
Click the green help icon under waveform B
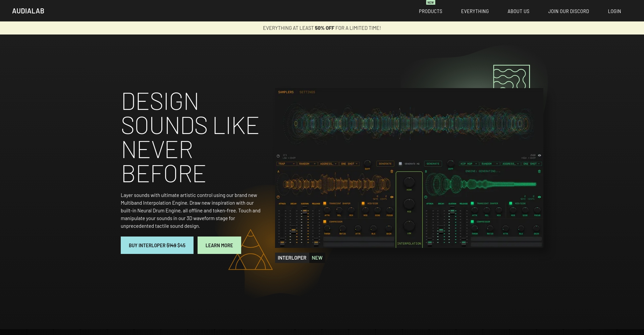426,197
